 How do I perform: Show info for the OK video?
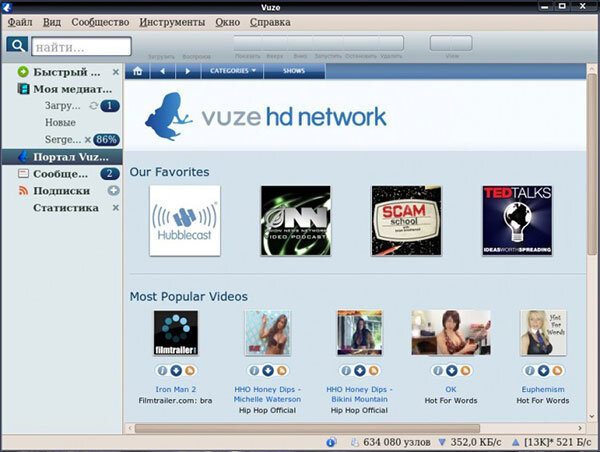pos(438,370)
